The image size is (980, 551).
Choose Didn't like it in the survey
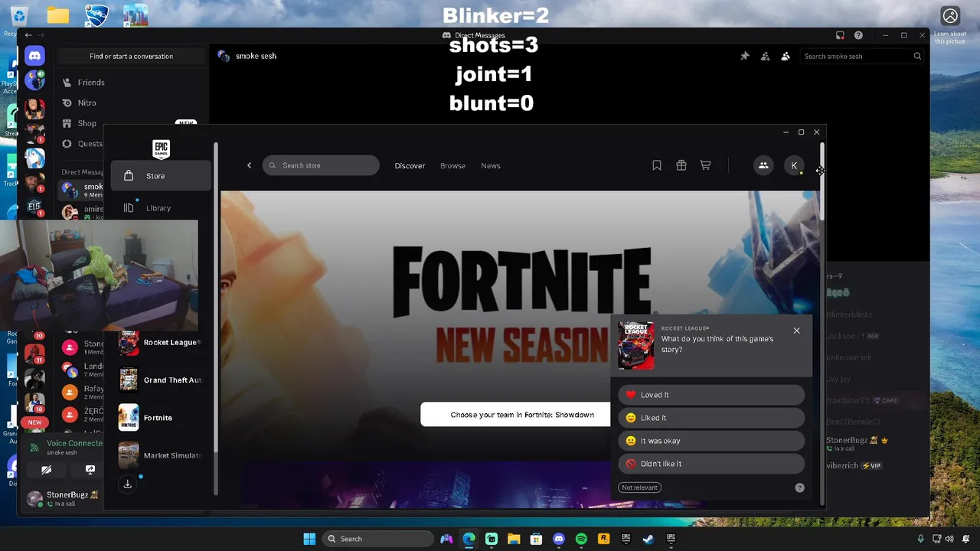[x=711, y=464]
